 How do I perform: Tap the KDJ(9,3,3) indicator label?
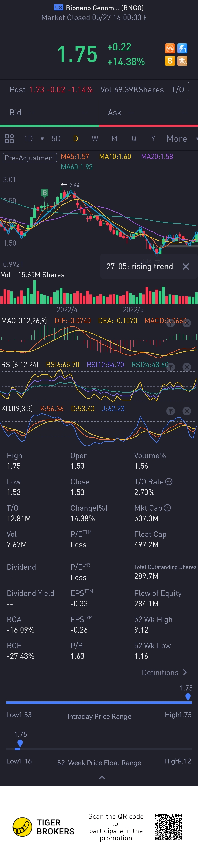[17, 408]
